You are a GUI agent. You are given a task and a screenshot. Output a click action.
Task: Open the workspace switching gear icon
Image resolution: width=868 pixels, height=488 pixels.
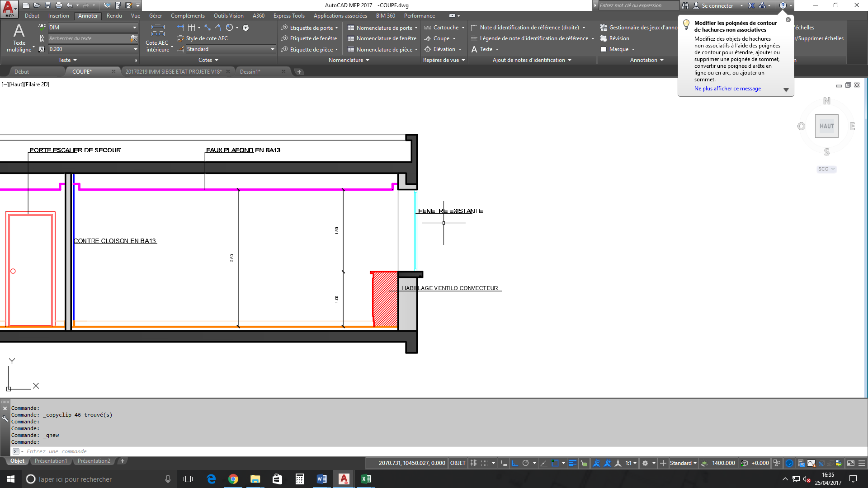[645, 463]
